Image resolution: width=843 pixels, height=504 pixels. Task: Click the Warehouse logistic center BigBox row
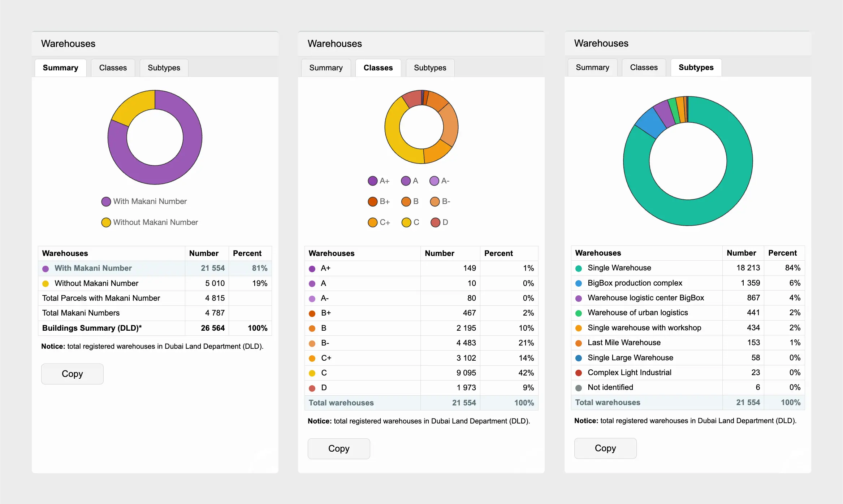click(x=688, y=298)
